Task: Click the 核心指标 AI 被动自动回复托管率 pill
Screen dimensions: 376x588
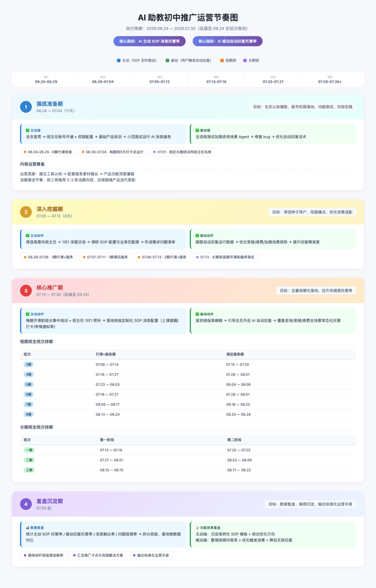Action: (x=228, y=41)
